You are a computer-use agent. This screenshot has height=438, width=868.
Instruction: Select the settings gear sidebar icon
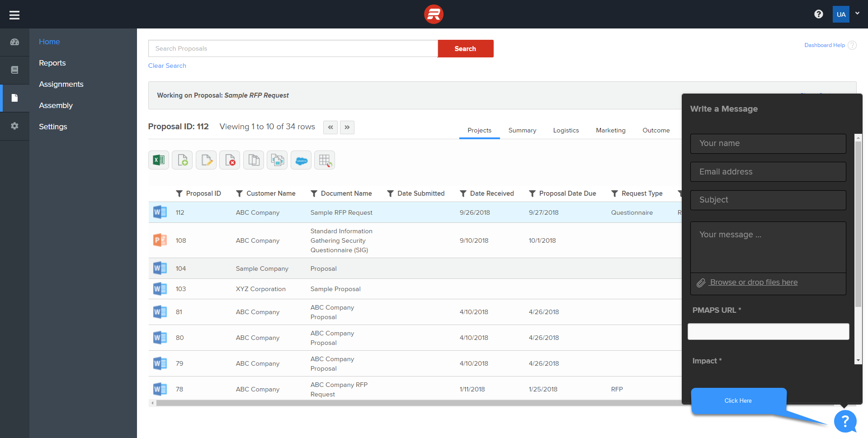14,126
